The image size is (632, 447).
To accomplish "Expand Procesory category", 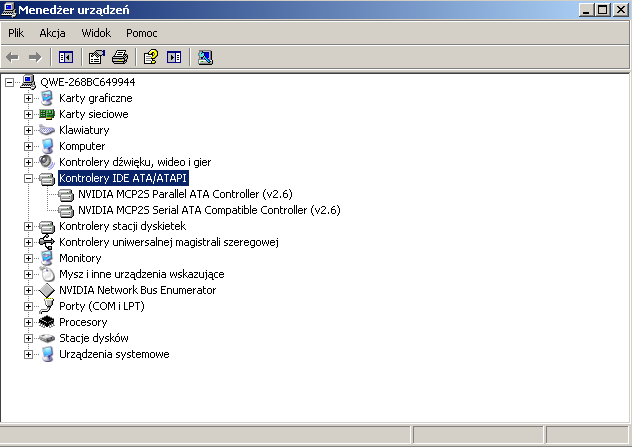I will pos(28,322).
